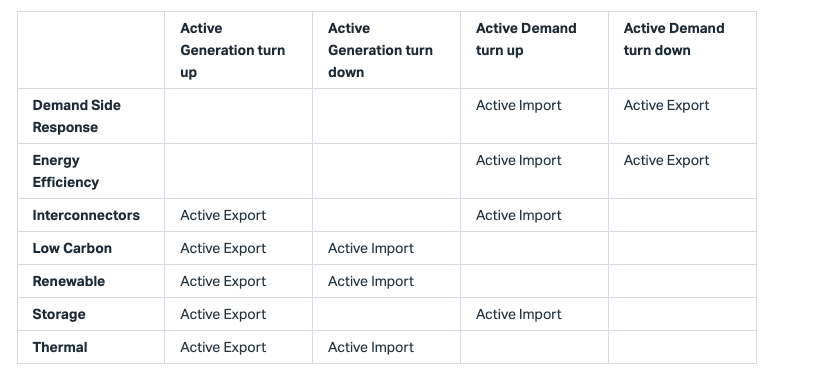Click Active Import in Demand Side Response row

click(x=518, y=105)
